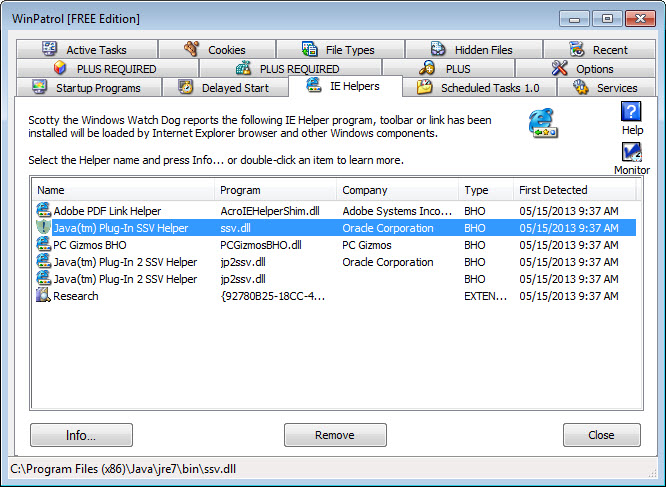
Task: Sort by the Program column header
Action: 276,190
